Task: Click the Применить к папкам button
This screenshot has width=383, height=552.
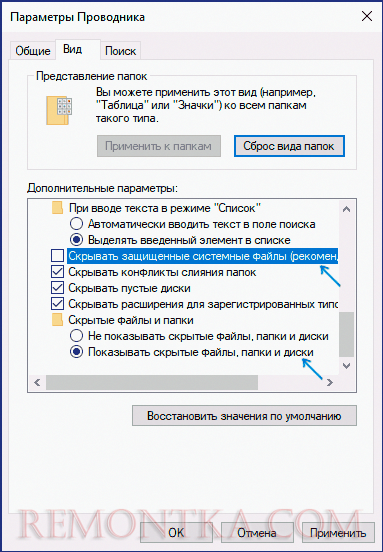Action: click(x=159, y=146)
